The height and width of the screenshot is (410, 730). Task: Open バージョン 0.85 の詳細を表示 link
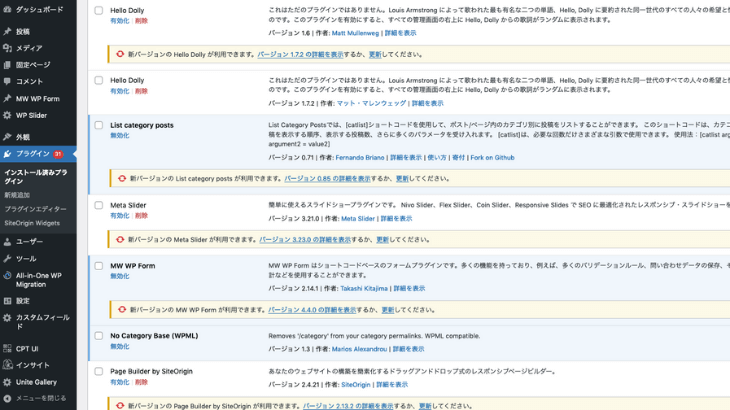tap(327, 178)
